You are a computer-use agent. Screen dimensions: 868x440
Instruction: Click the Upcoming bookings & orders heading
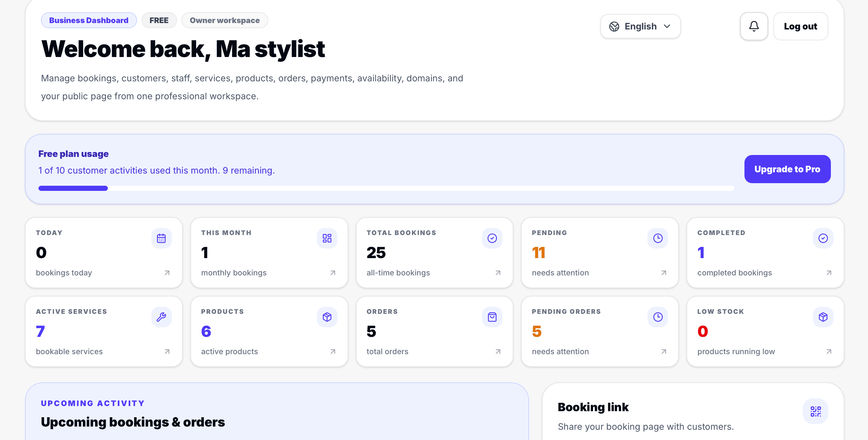point(133,422)
